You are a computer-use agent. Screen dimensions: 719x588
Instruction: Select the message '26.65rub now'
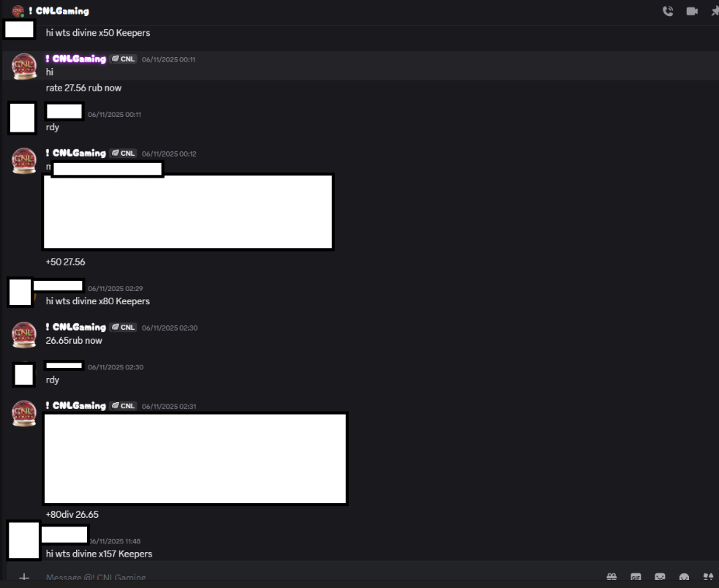[74, 340]
